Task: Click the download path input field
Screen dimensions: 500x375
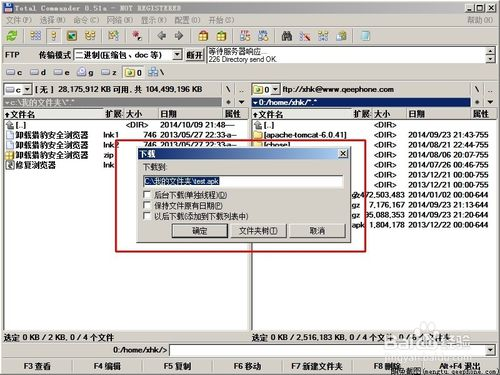Action: coord(243,181)
